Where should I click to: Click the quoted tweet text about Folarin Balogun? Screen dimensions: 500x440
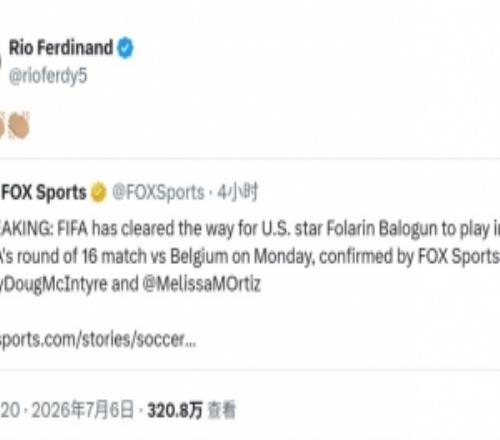pos(250,256)
